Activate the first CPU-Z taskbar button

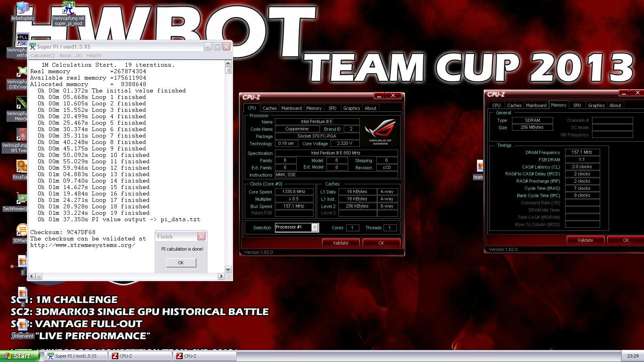(140, 356)
